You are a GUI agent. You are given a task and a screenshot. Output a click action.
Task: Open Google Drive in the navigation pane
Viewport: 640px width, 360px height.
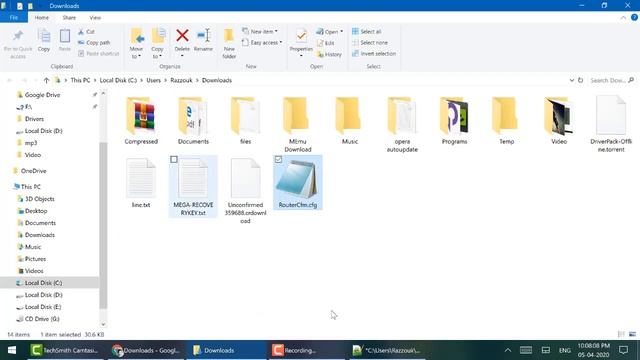(42, 95)
